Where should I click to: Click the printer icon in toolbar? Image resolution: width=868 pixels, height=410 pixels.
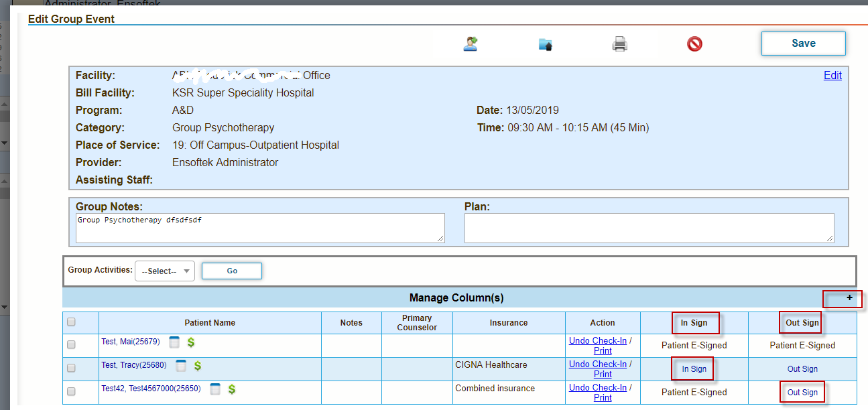pos(619,44)
